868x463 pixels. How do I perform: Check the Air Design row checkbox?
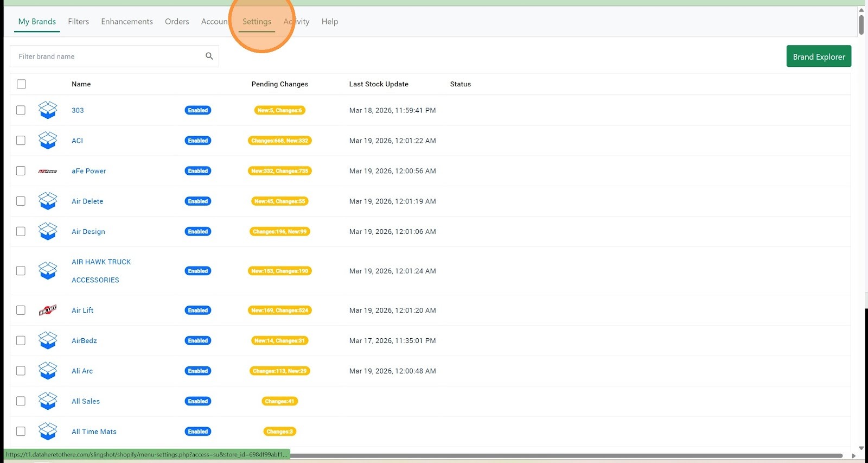(x=21, y=232)
